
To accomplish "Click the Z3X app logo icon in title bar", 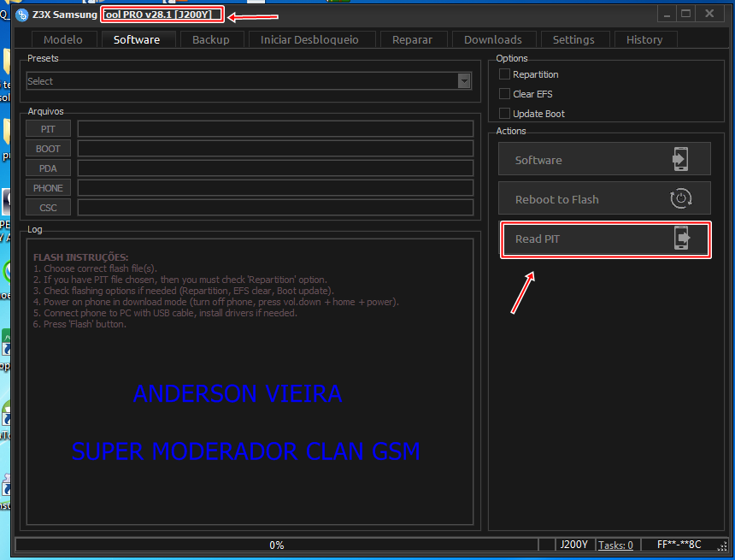I will (21, 15).
